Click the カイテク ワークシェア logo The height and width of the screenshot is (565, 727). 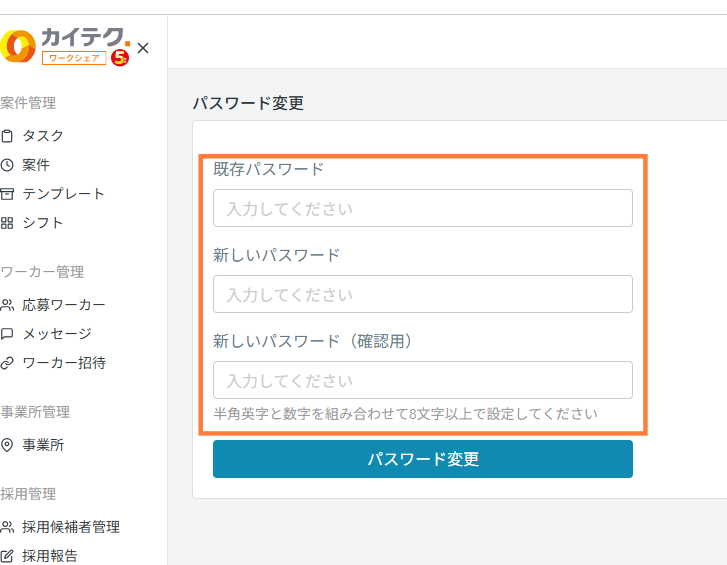(65, 47)
